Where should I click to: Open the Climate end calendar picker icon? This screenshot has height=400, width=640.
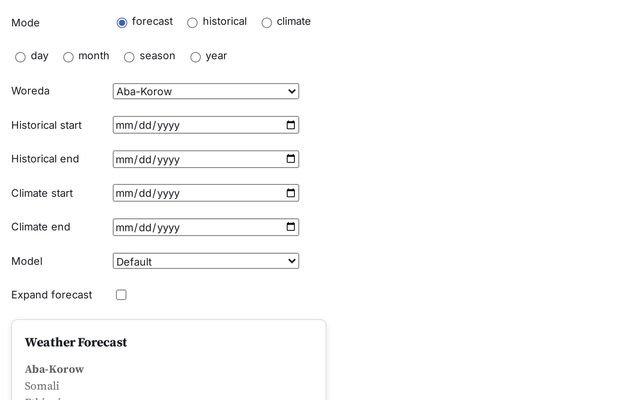click(291, 227)
